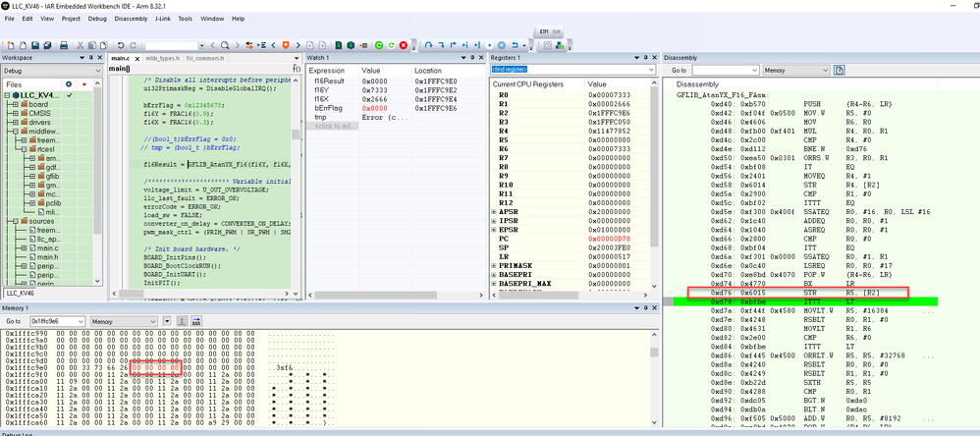Click the Reset debug icon
980x436 pixels.
[x=515, y=45]
